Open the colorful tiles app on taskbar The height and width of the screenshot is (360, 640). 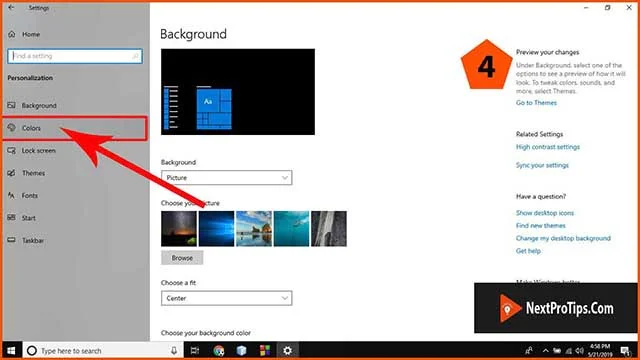click(264, 351)
